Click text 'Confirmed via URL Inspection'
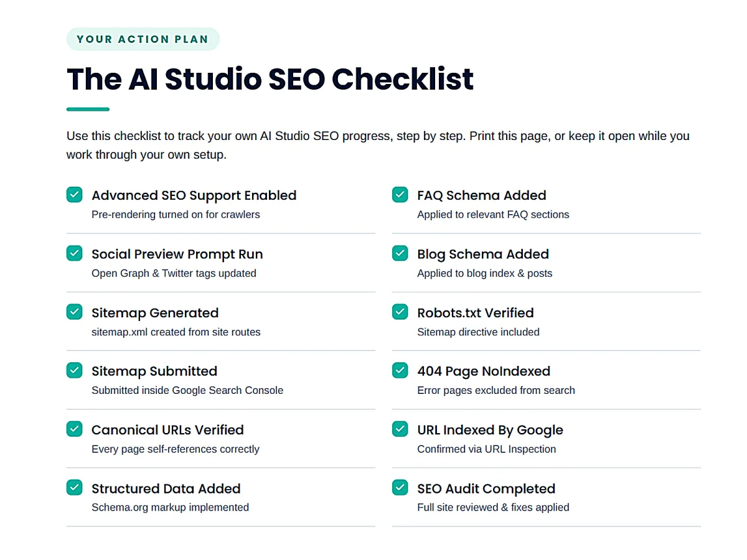 pyautogui.click(x=487, y=449)
